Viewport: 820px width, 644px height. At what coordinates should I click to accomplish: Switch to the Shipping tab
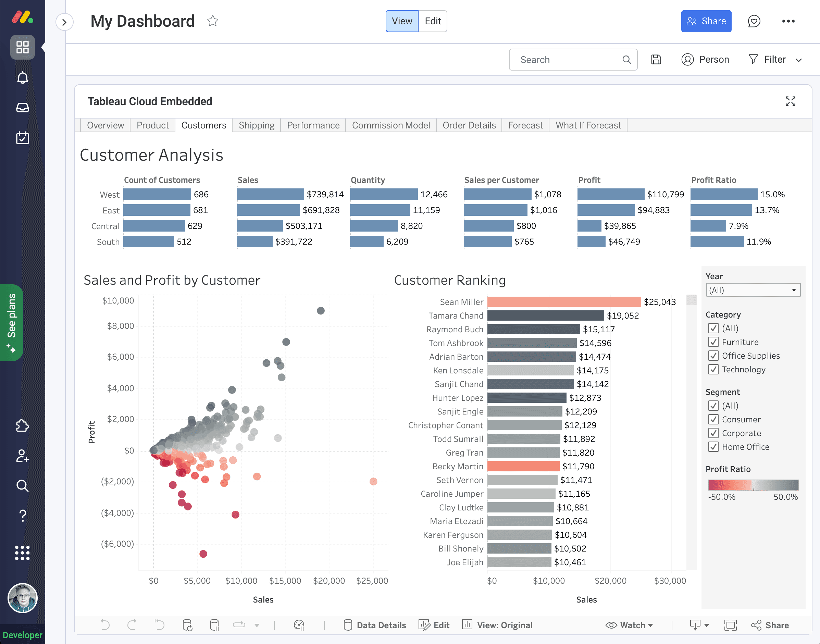[x=257, y=125]
